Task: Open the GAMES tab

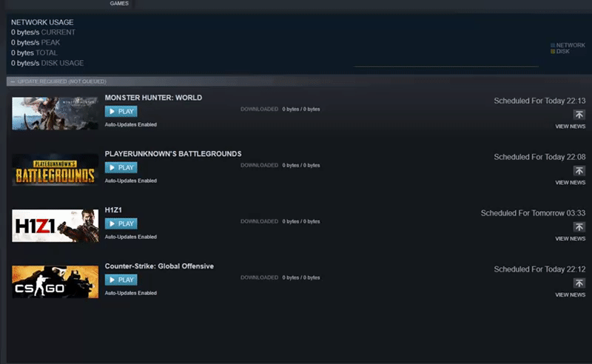Action: 119,4
